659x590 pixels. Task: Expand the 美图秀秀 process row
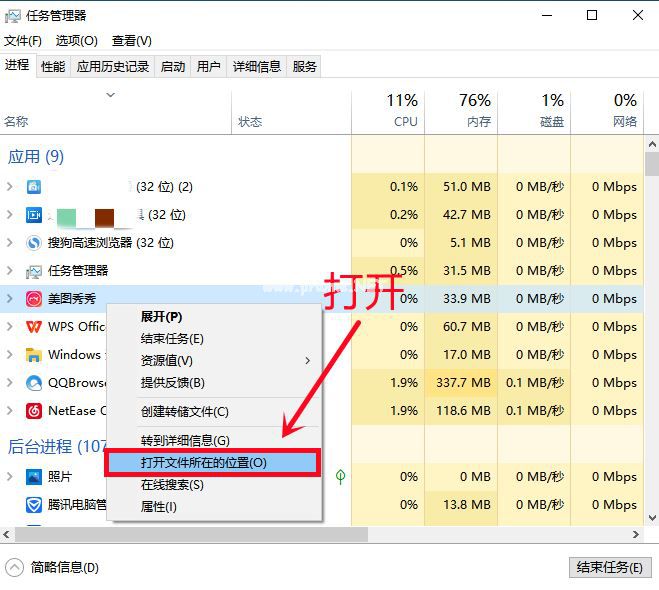tap(10, 299)
